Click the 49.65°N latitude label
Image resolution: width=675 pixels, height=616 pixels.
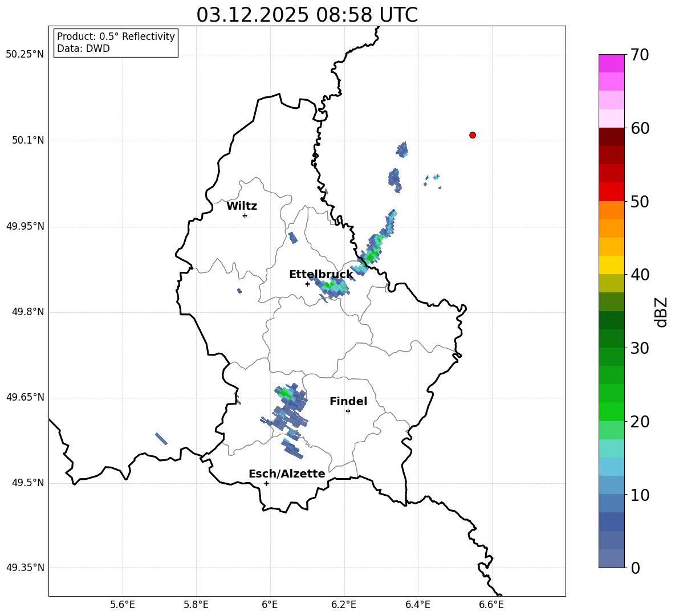pos(25,397)
